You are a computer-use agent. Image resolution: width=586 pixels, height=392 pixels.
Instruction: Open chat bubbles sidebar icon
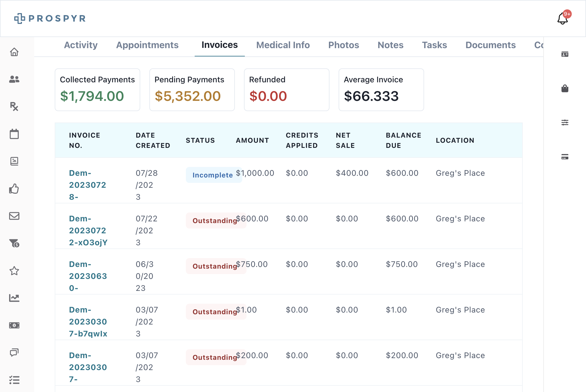14,353
